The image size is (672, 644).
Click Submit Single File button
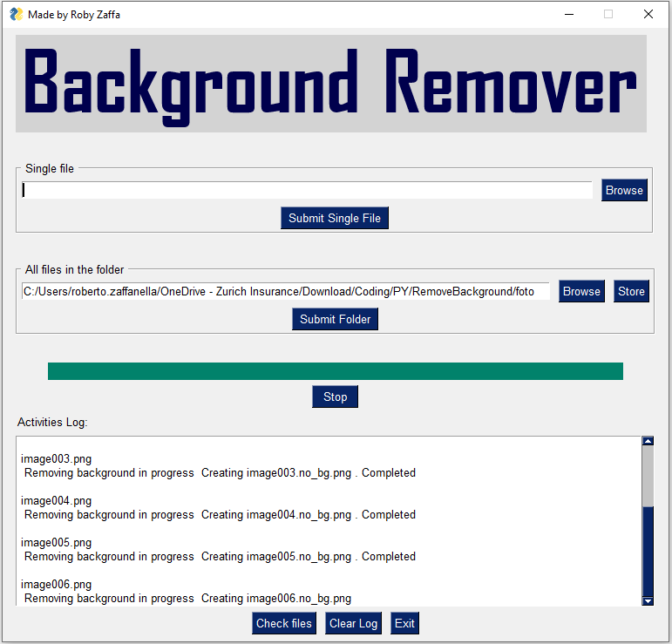pos(335,218)
